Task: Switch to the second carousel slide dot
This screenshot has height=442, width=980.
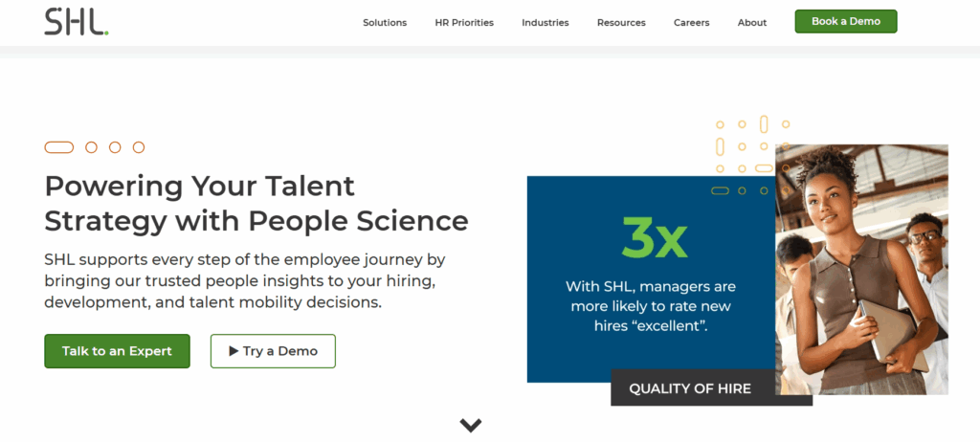Action: tap(91, 147)
